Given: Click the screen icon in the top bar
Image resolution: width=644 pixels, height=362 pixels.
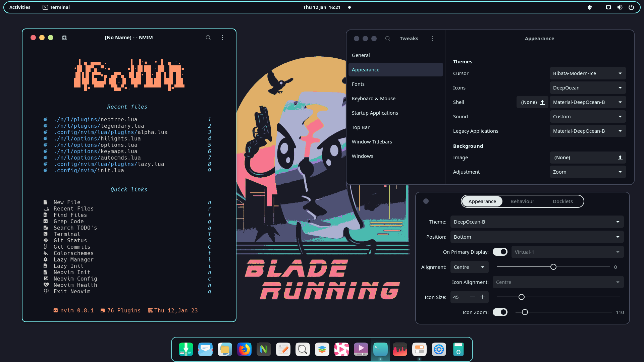Looking at the screenshot, I should 608,7.
